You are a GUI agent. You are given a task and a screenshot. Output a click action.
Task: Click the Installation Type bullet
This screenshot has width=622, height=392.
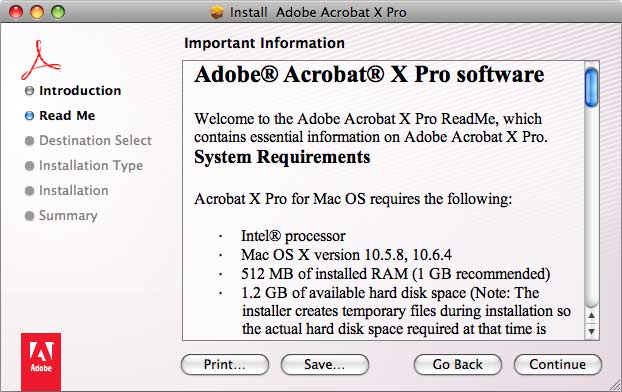coord(29,166)
